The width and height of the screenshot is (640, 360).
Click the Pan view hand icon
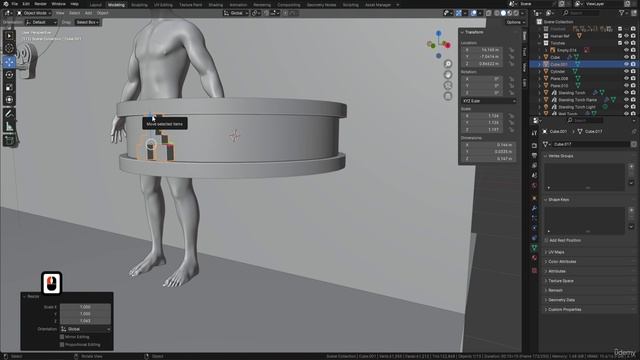coord(448,75)
